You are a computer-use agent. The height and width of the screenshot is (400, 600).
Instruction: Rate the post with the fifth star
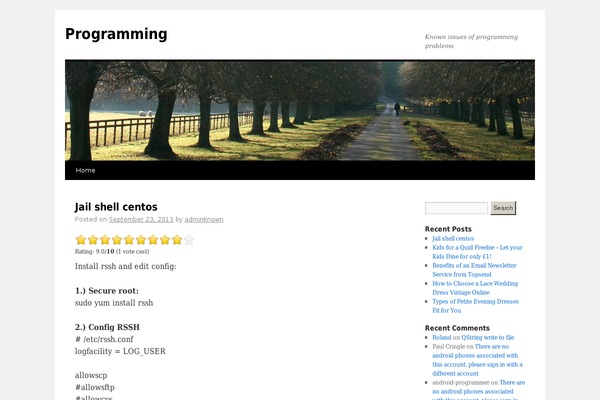click(x=129, y=240)
